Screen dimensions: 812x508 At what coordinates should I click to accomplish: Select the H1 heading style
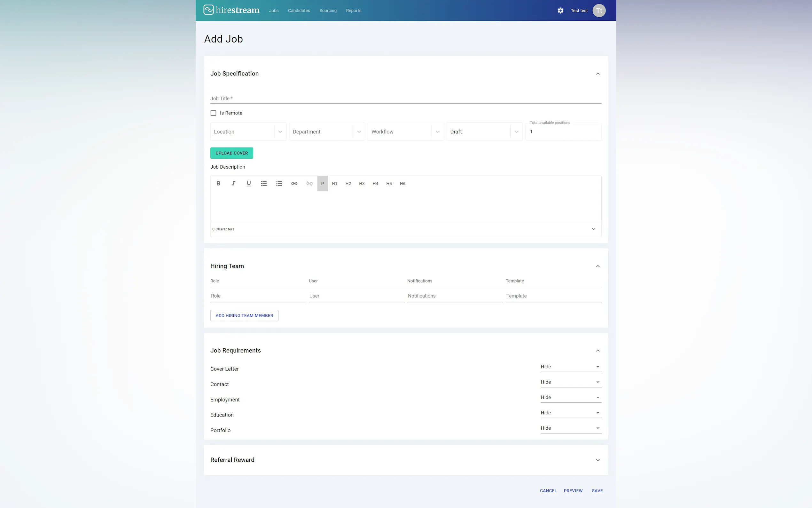point(334,183)
